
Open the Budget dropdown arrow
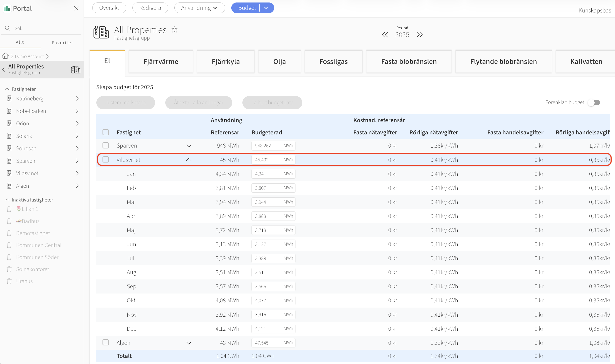266,8
